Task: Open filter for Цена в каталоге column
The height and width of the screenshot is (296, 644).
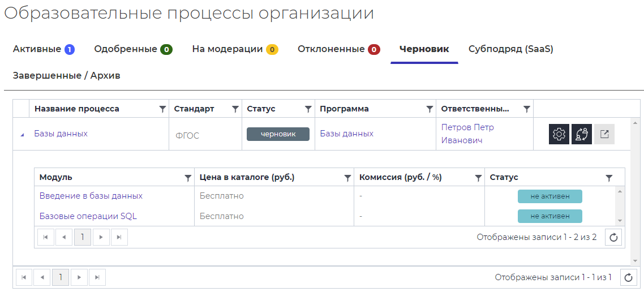Action: click(347, 178)
